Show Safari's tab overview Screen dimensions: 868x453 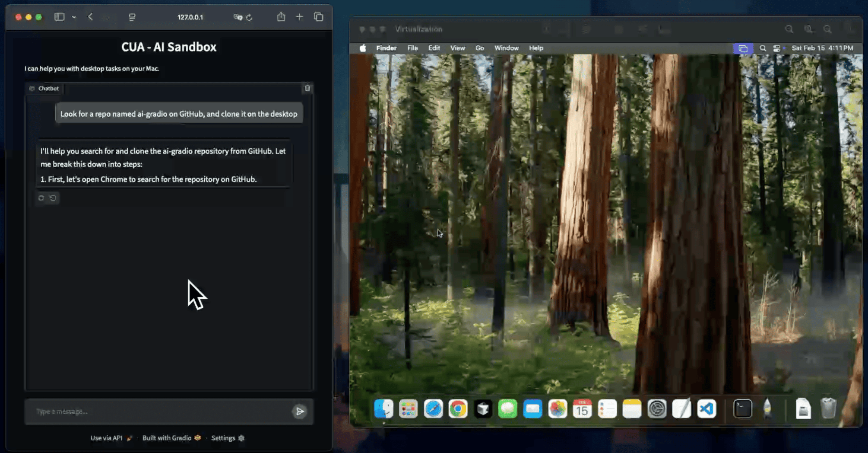pyautogui.click(x=319, y=17)
